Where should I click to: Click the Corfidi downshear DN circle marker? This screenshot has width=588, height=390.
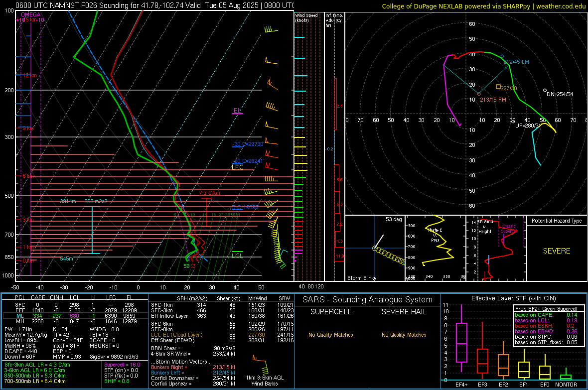coord(545,90)
